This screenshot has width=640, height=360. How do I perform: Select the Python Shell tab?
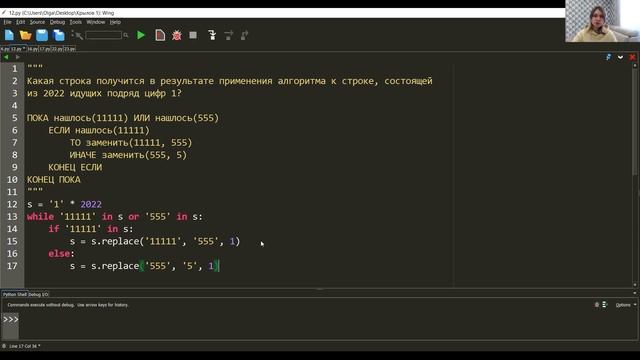(15, 294)
